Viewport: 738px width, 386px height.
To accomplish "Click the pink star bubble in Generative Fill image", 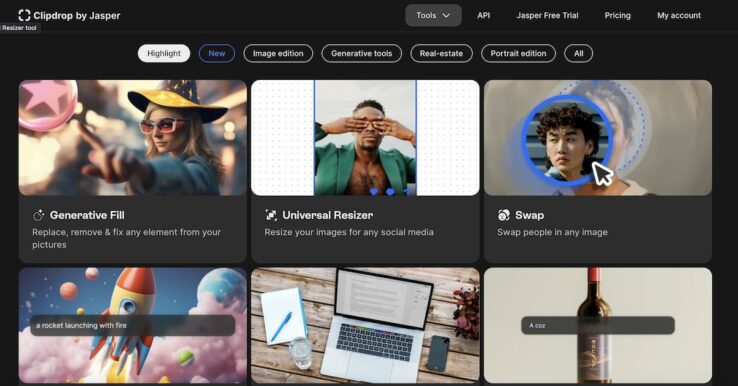I will [46, 105].
